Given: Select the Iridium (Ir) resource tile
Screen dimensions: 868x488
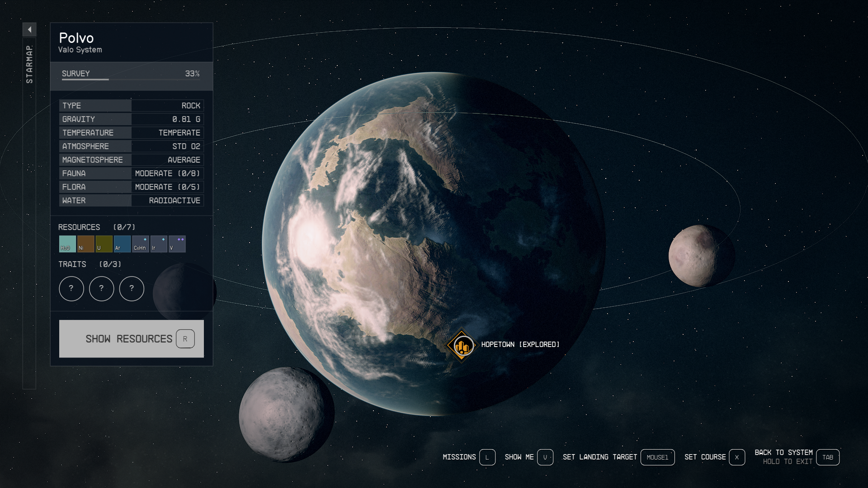Looking at the screenshot, I should click(159, 244).
